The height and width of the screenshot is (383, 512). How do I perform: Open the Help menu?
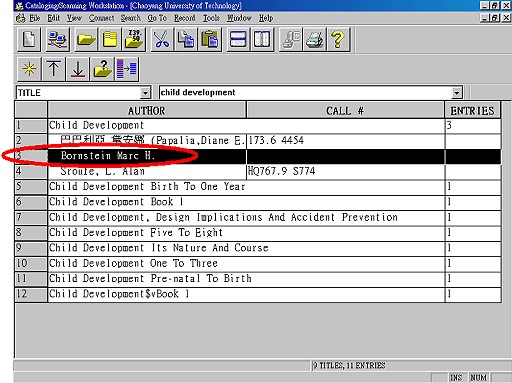pos(266,18)
